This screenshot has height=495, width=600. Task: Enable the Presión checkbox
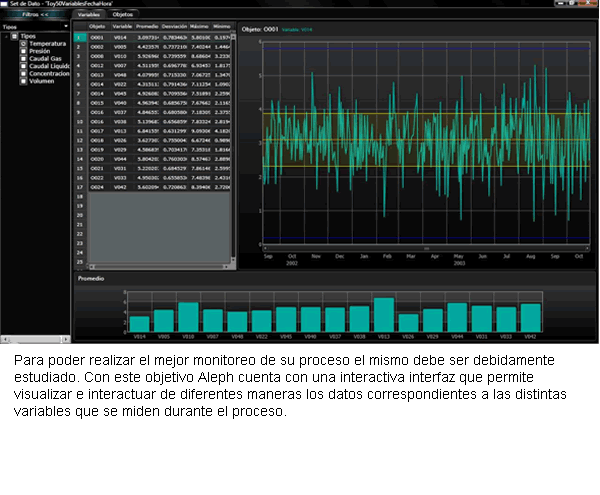pos(24,51)
